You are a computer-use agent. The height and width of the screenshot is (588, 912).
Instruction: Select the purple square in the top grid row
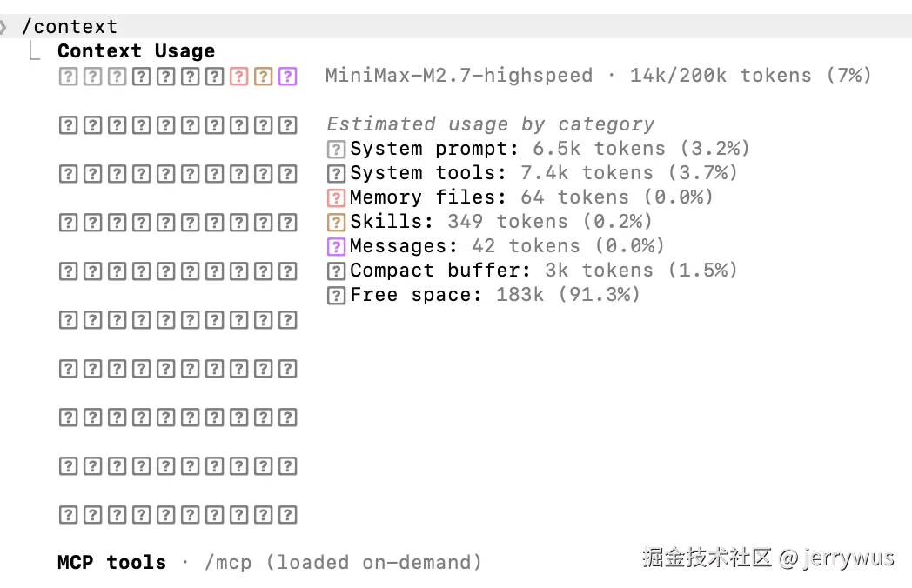[287, 77]
